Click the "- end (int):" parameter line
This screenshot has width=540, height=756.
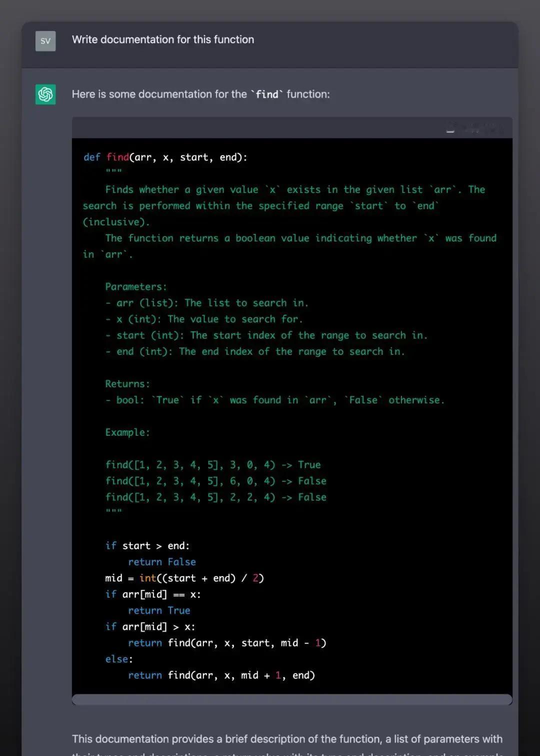255,352
